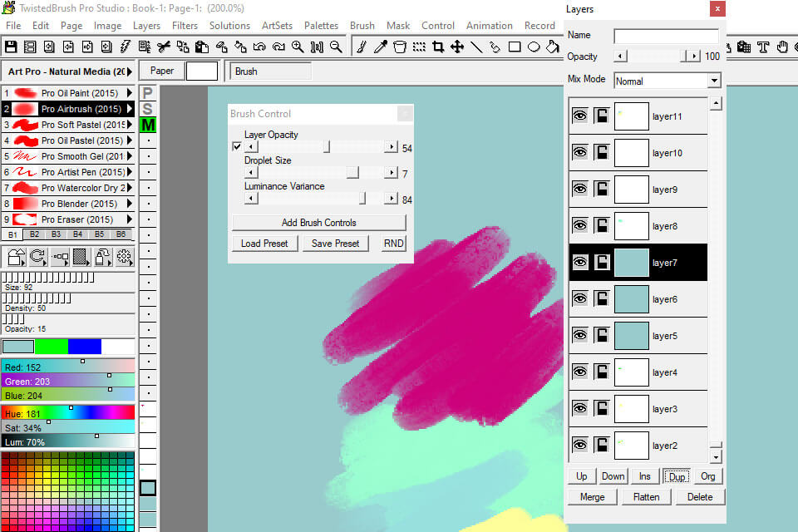This screenshot has width=798, height=532.
Task: Open the Animation menu
Action: click(x=489, y=26)
